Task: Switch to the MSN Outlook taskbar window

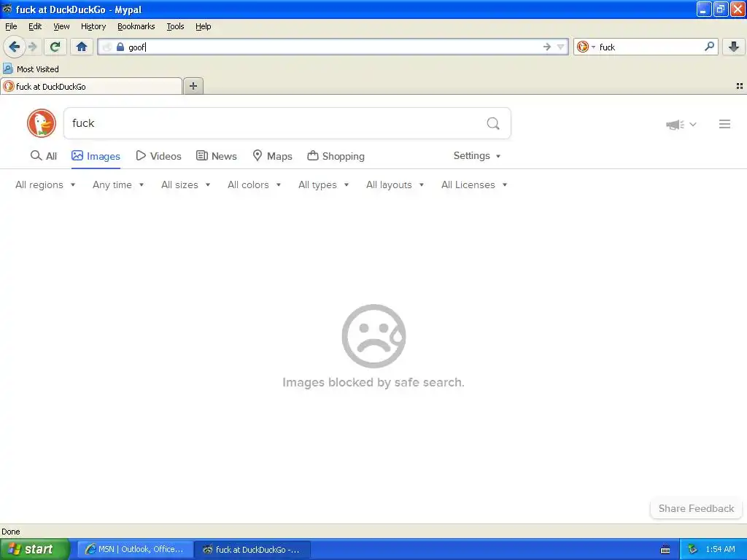Action: click(135, 549)
